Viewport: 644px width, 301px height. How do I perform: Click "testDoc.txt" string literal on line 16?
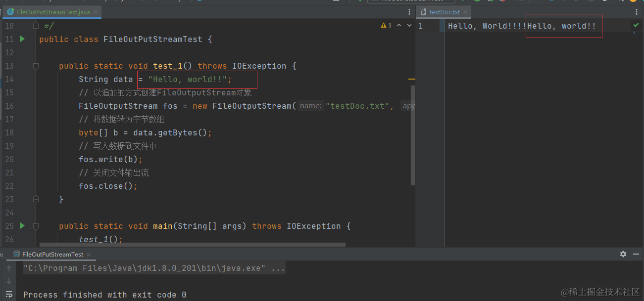tap(357, 106)
